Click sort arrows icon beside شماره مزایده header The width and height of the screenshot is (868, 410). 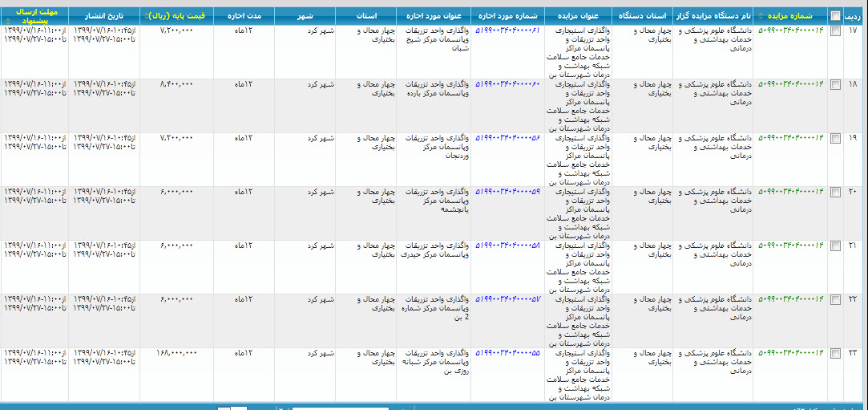(761, 16)
